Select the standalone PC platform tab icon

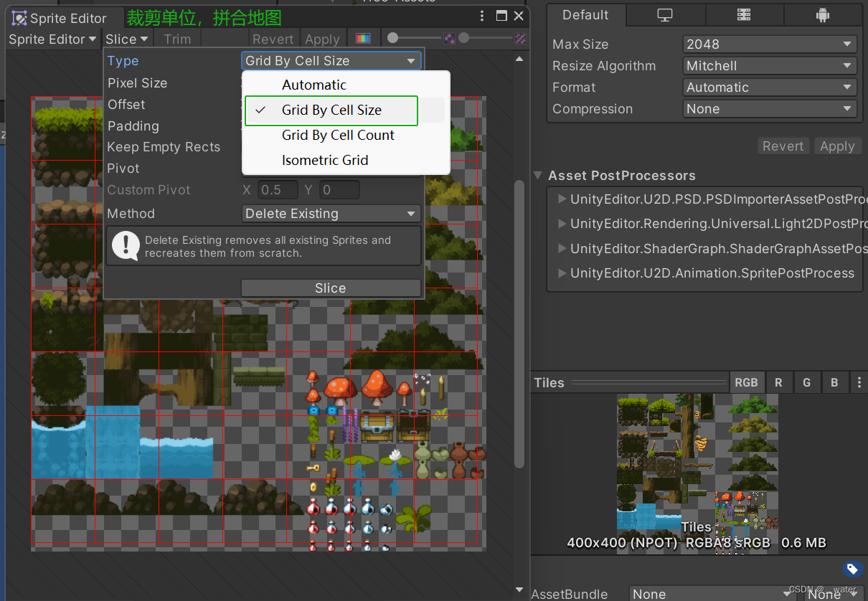[665, 15]
